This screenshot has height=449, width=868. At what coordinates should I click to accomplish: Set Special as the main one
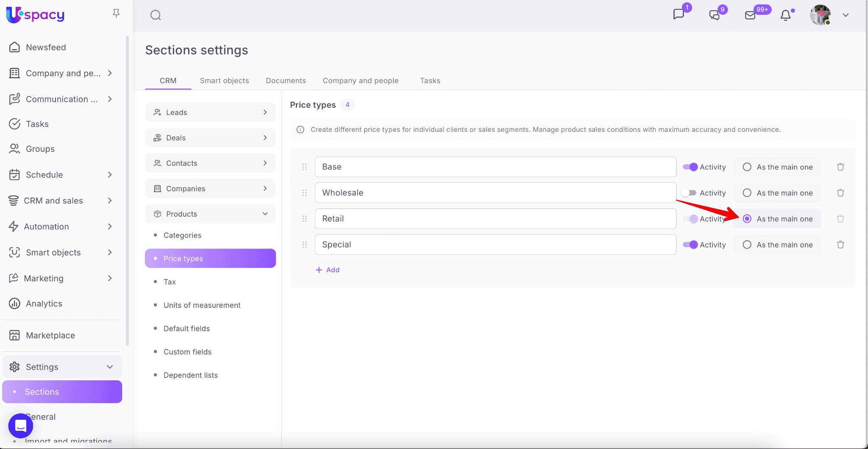point(747,245)
